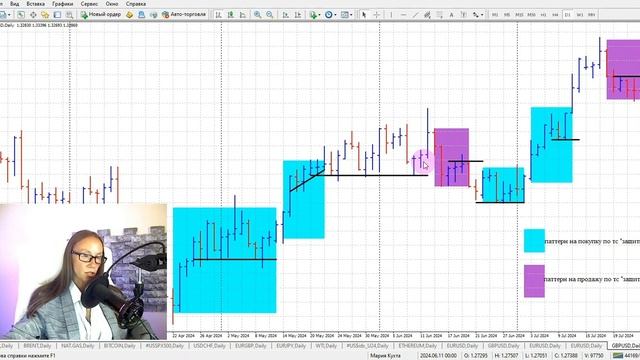This screenshot has height=360, width=640.
Task: Select the trendline drawing tool
Action: click(415, 15)
